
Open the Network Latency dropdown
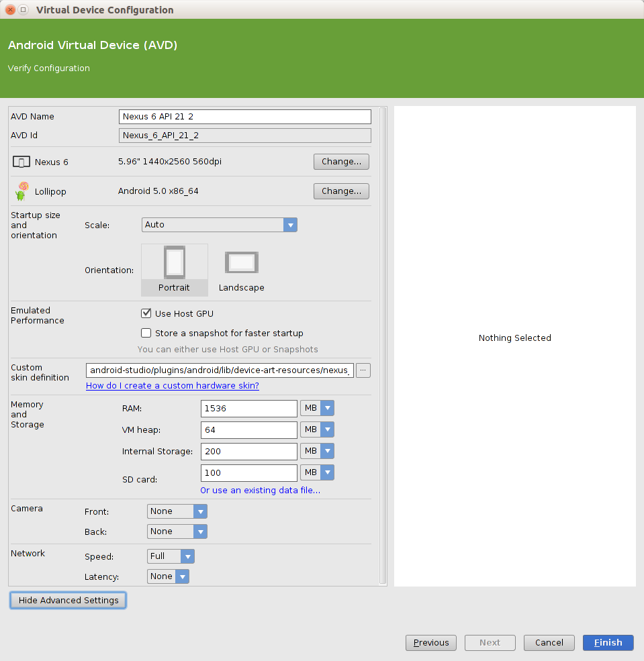point(168,576)
